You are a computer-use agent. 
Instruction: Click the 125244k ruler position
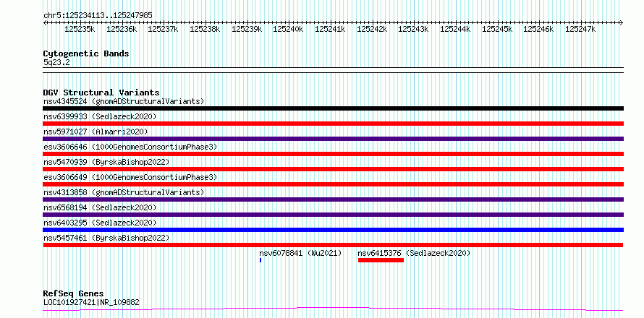point(455,29)
